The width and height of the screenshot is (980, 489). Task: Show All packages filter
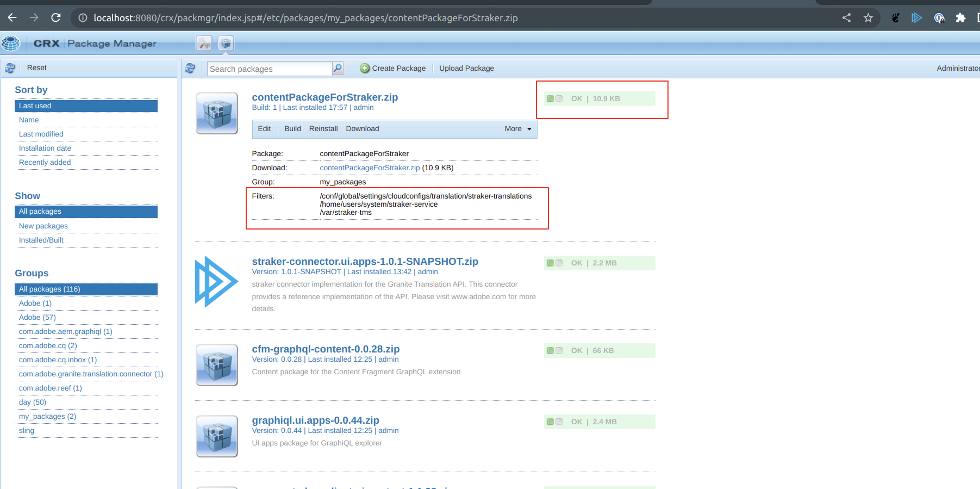pos(86,212)
